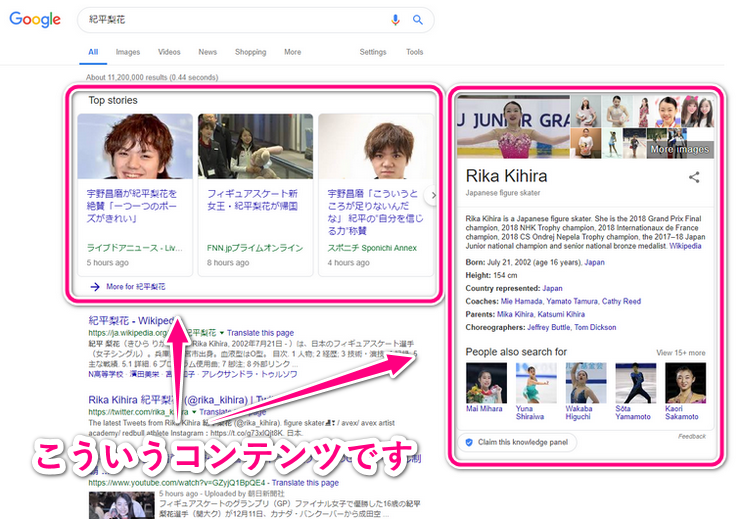Translate the Wikipedia result page
740x519 pixels.
pos(260,333)
